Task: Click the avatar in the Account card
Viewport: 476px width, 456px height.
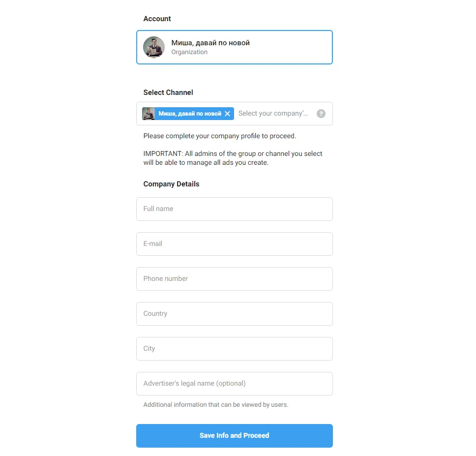Action: pyautogui.click(x=153, y=47)
